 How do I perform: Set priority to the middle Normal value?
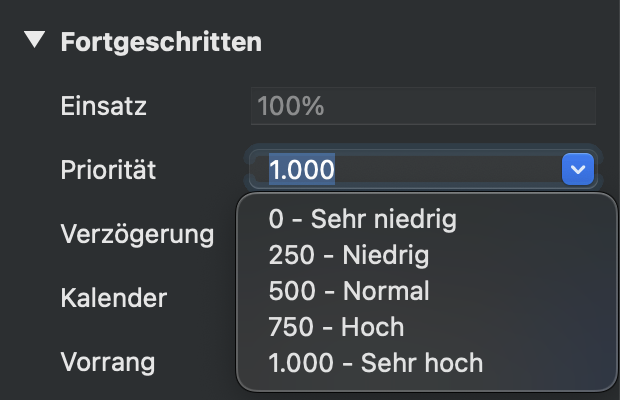pyautogui.click(x=349, y=291)
